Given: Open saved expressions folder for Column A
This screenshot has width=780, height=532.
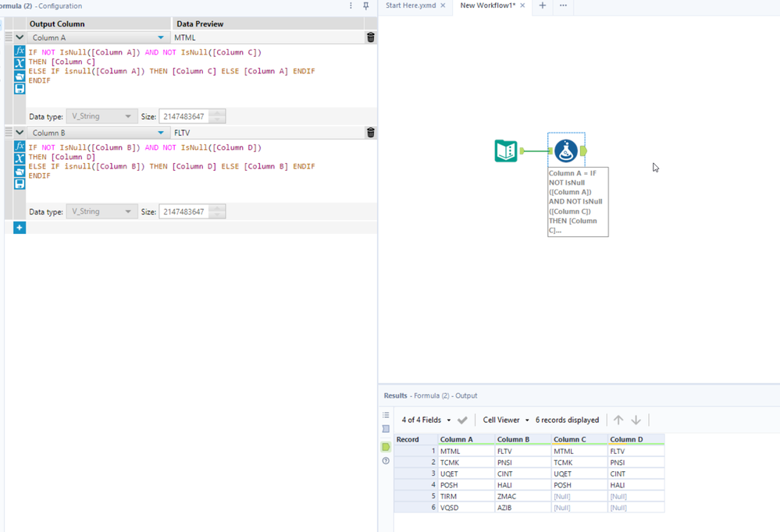Looking at the screenshot, I should tap(20, 76).
